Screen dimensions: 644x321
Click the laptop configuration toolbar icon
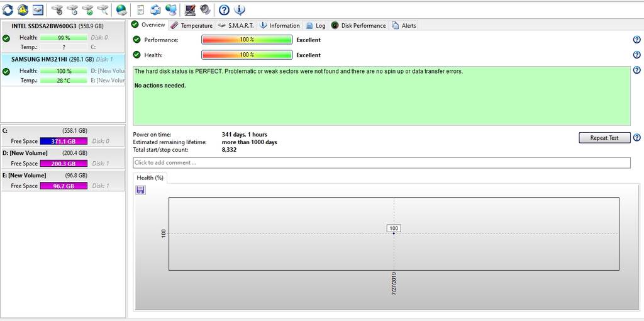click(x=190, y=9)
